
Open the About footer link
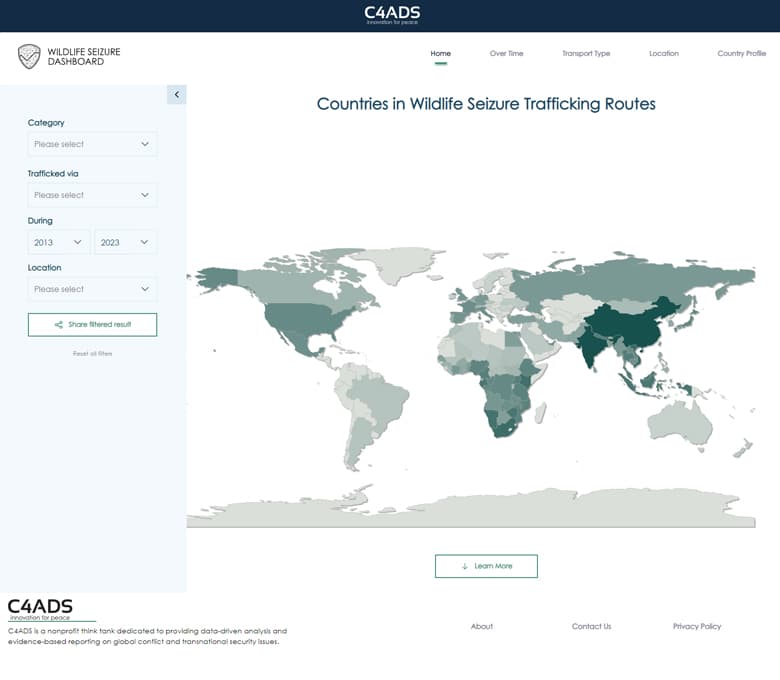[482, 626]
